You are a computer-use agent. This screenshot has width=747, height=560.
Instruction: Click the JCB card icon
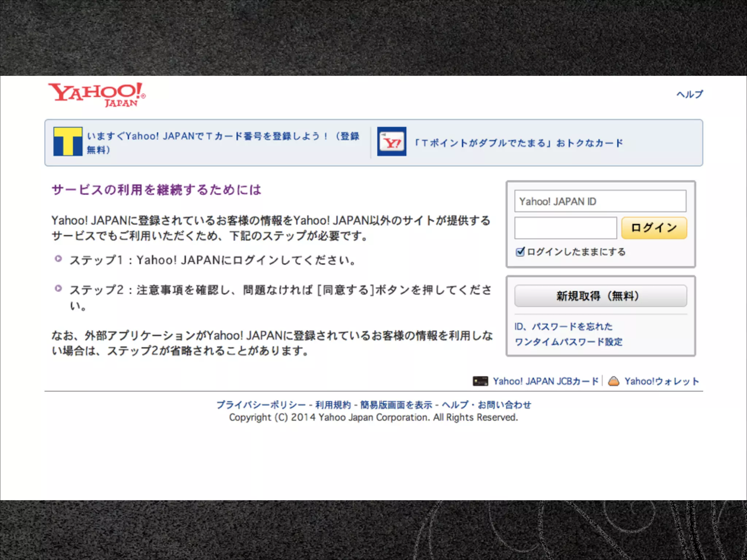click(480, 381)
